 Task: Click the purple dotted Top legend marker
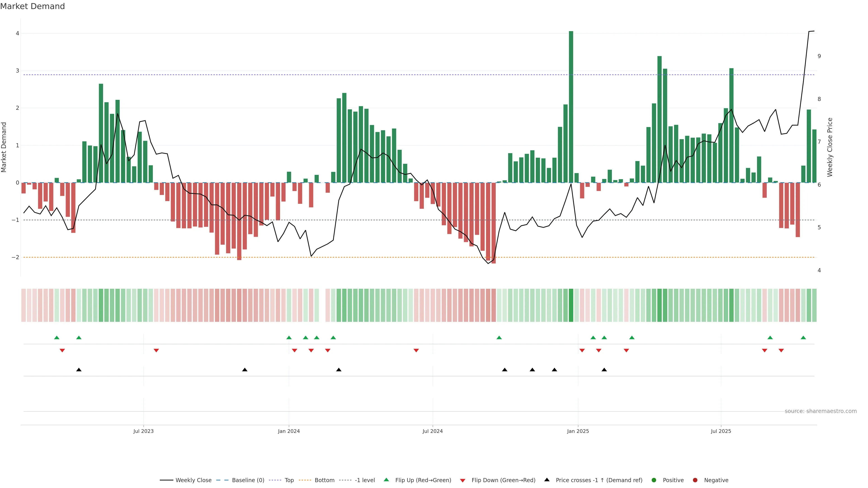click(275, 480)
